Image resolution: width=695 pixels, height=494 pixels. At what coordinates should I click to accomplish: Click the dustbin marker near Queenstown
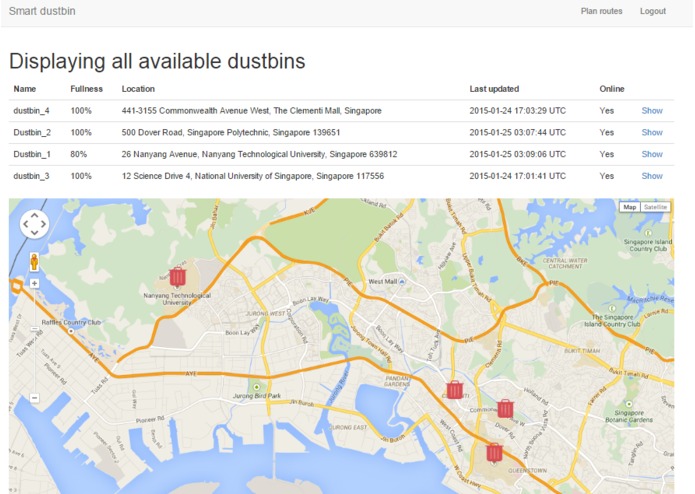click(494, 452)
